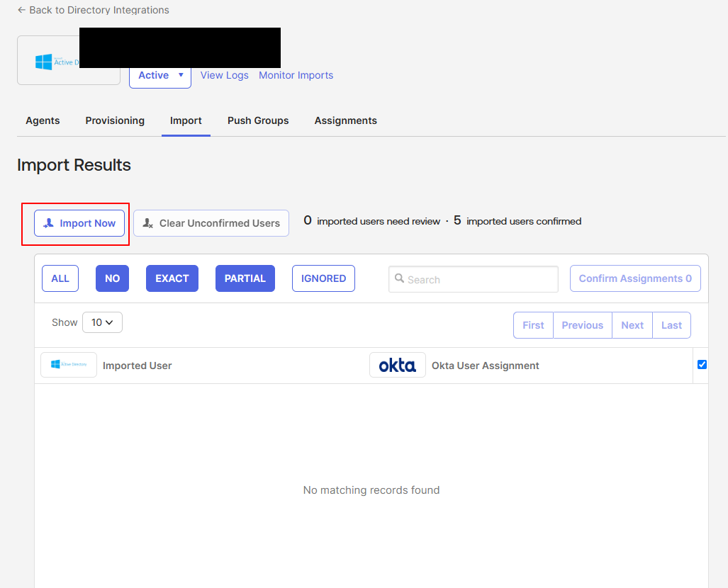728x588 pixels.
Task: Click the Confirm Assignments button
Action: 635,278
